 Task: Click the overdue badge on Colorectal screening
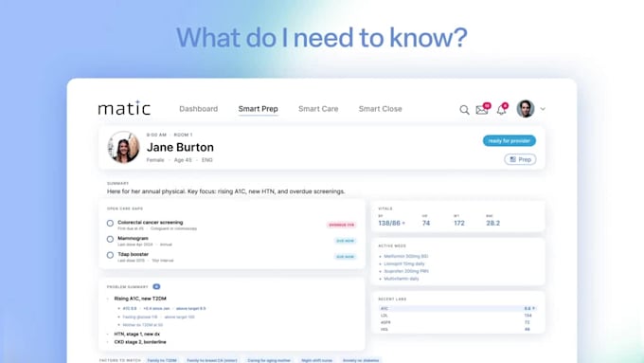(341, 225)
